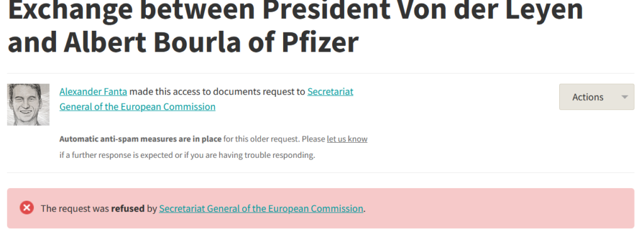Select the bold word 'refused'
The width and height of the screenshot is (644, 234).
point(128,209)
